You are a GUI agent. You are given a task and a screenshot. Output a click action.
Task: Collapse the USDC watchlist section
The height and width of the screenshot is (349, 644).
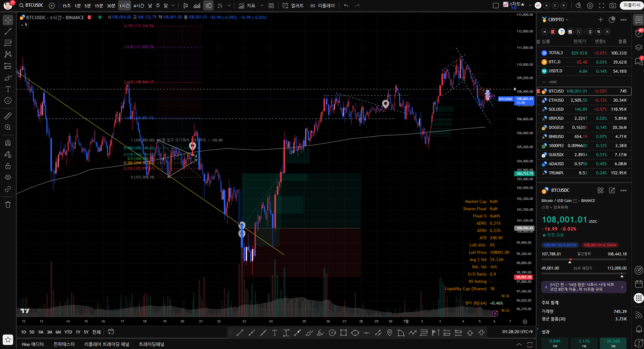544,82
